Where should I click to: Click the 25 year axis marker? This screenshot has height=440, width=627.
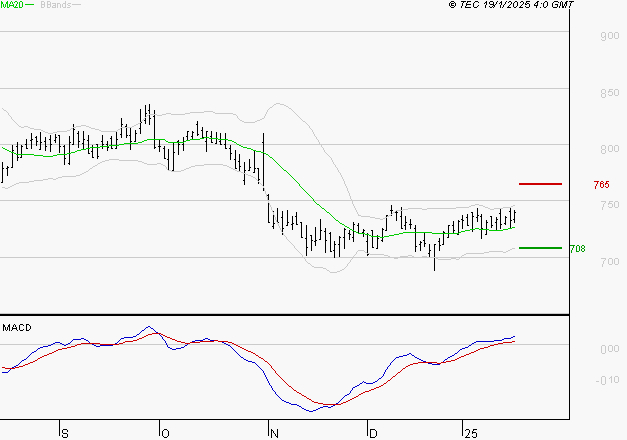coord(471,434)
